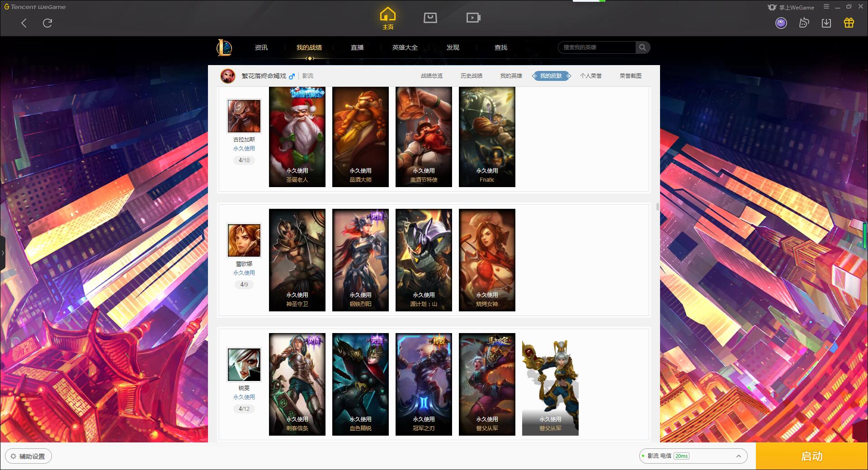Open the 直播 tab
The width and height of the screenshot is (868, 470).
coord(357,47)
